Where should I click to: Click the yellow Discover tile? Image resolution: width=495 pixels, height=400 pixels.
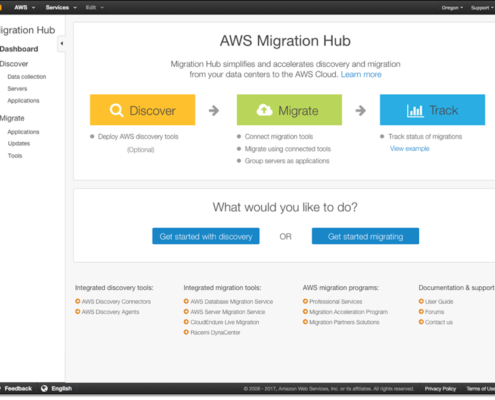coord(142,110)
